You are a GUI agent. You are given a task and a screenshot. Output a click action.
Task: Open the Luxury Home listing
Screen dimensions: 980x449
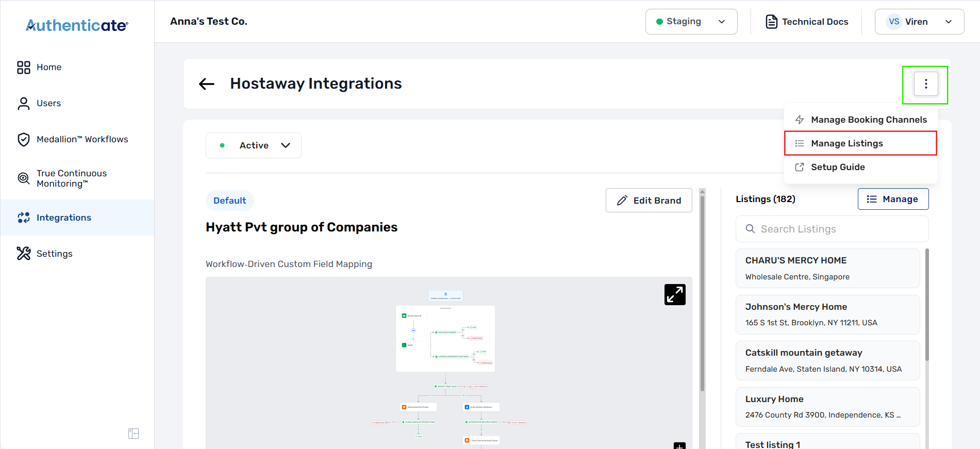(x=828, y=407)
